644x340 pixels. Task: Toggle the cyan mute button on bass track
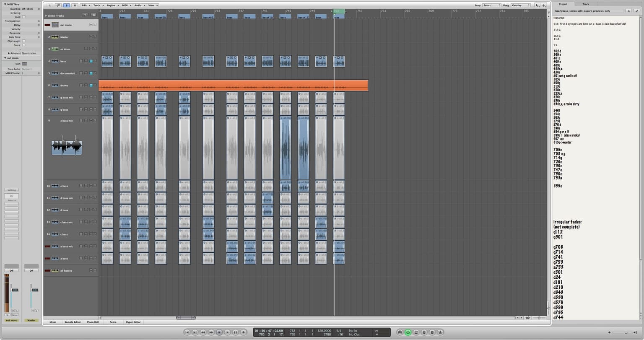tap(91, 61)
